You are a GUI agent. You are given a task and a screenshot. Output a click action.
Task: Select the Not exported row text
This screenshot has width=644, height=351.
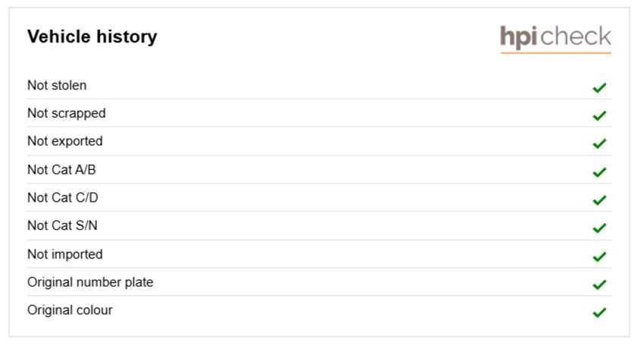pos(65,142)
